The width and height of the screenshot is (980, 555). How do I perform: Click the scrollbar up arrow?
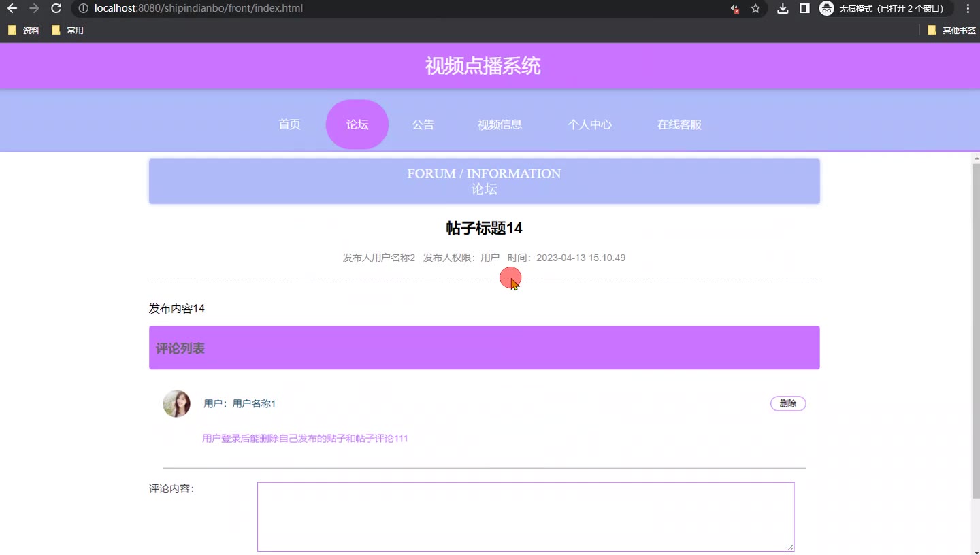(976, 158)
